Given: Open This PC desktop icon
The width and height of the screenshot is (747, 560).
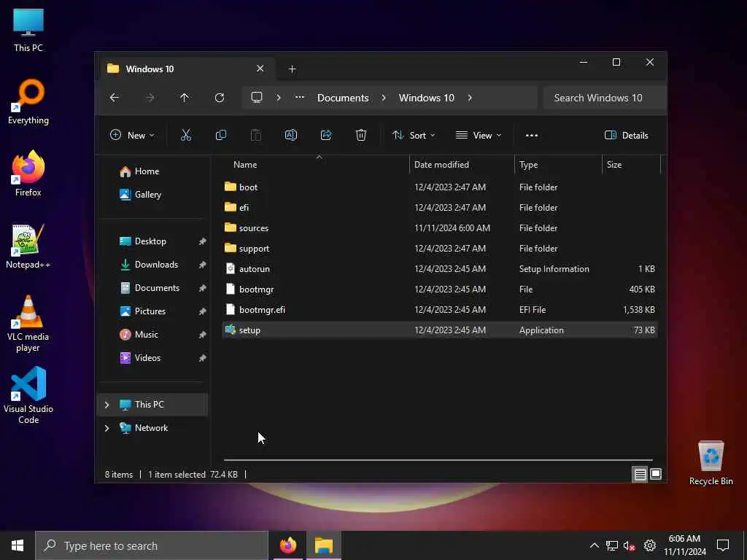Looking at the screenshot, I should click(28, 29).
